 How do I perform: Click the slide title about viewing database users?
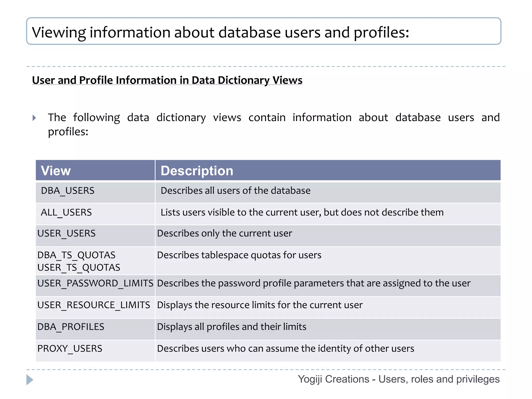click(220, 32)
